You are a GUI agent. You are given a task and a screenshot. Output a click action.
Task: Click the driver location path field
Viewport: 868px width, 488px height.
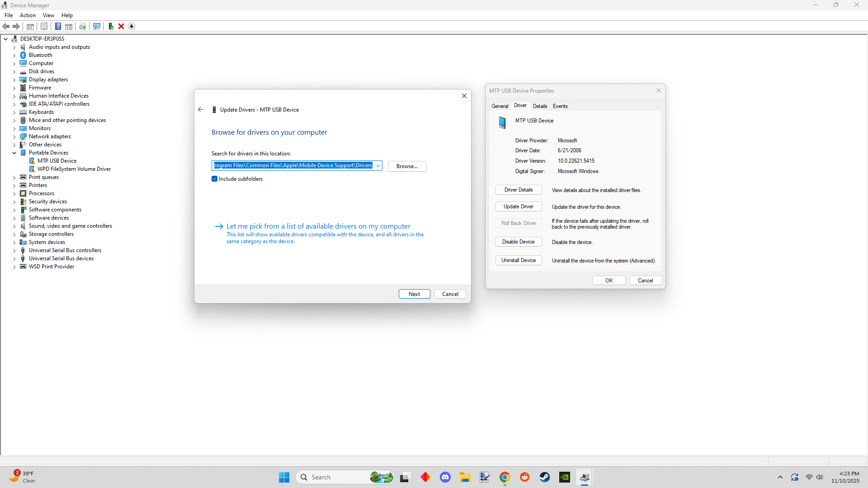[x=293, y=166]
